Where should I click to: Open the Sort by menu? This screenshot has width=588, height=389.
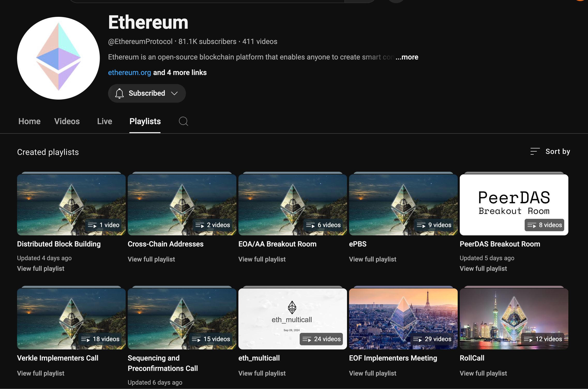tap(557, 152)
